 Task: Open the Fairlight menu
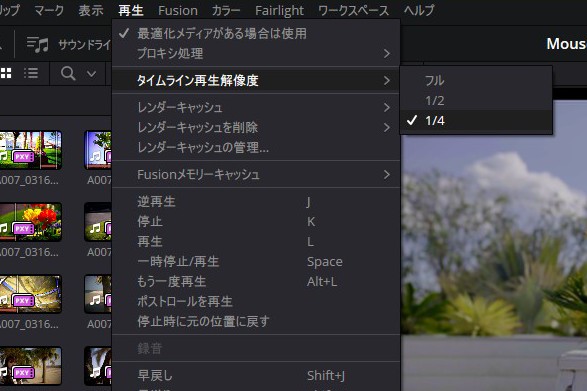[279, 10]
